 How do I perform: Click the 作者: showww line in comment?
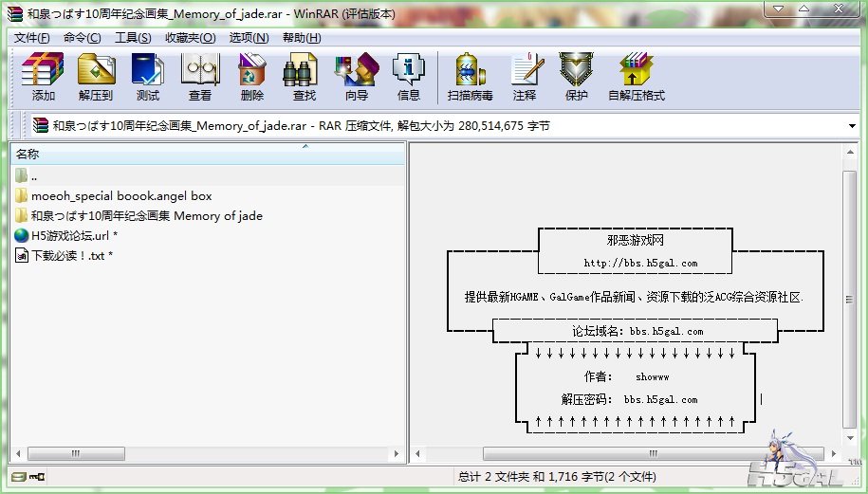(x=627, y=376)
